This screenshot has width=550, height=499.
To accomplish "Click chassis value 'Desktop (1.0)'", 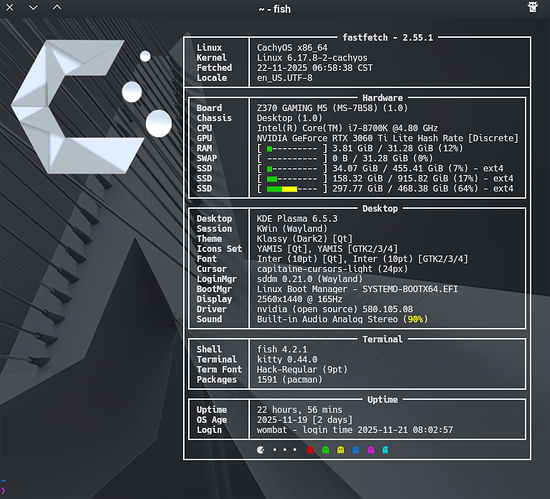I will [x=289, y=118].
